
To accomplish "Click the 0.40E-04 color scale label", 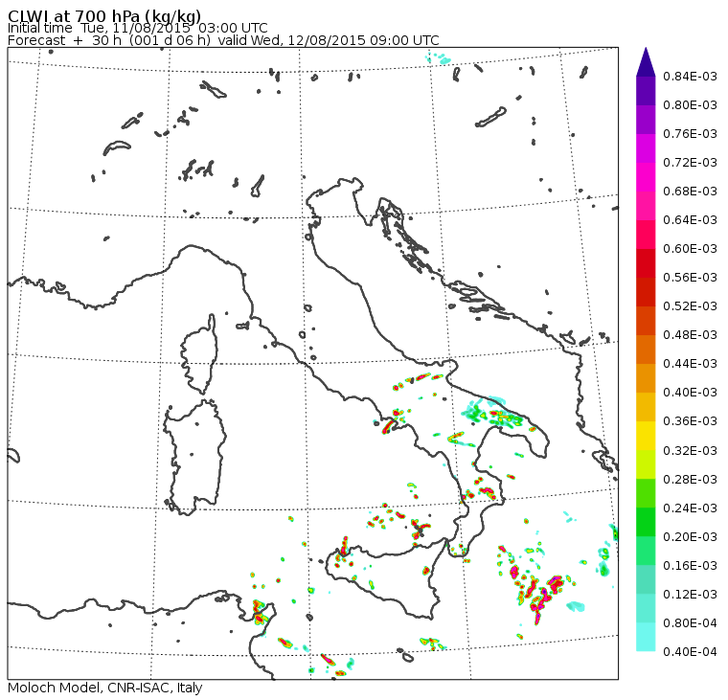I will pyautogui.click(x=690, y=651).
